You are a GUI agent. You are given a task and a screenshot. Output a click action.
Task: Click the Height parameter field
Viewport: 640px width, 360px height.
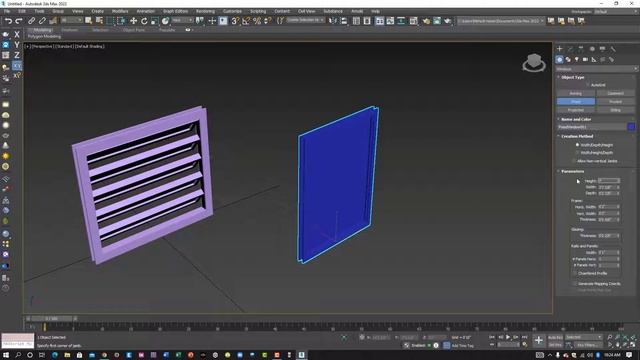pos(609,180)
